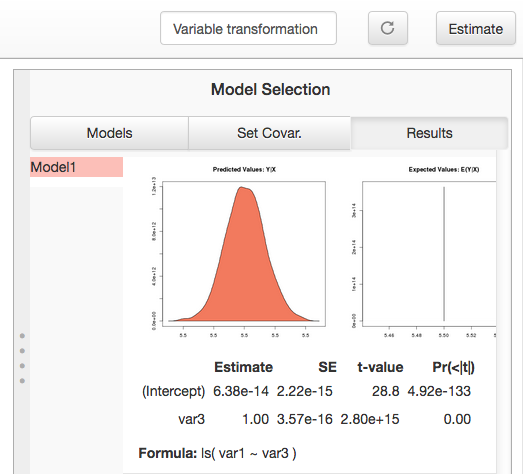Click the Estimate column header

pyautogui.click(x=243, y=367)
